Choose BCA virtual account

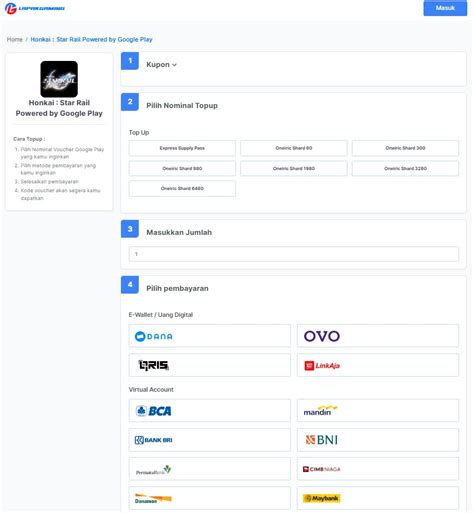(210, 411)
